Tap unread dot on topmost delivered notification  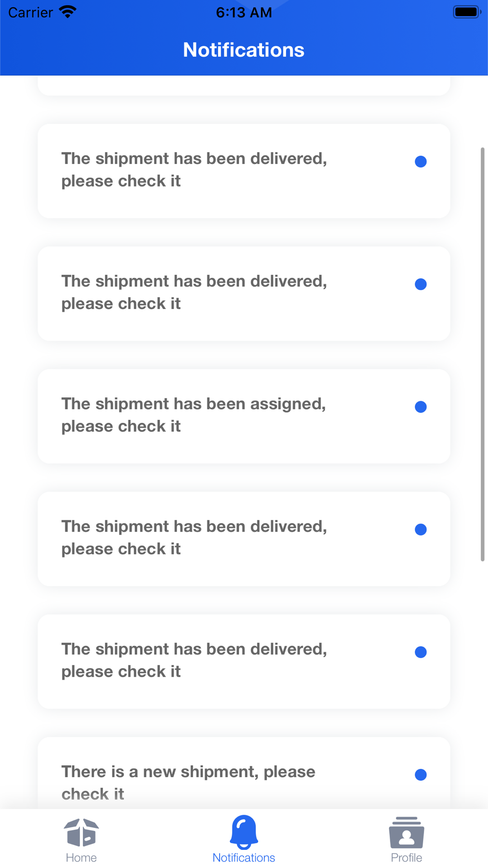421,162
